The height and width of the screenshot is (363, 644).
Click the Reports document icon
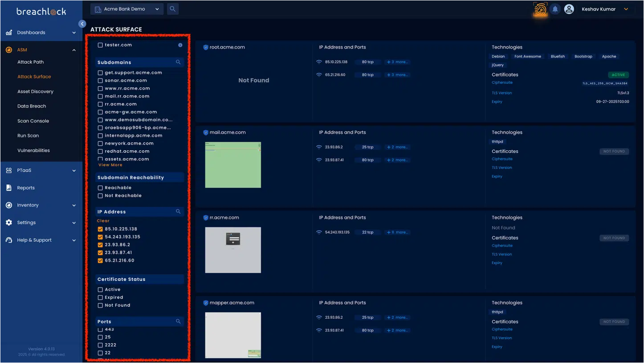pos(9,188)
